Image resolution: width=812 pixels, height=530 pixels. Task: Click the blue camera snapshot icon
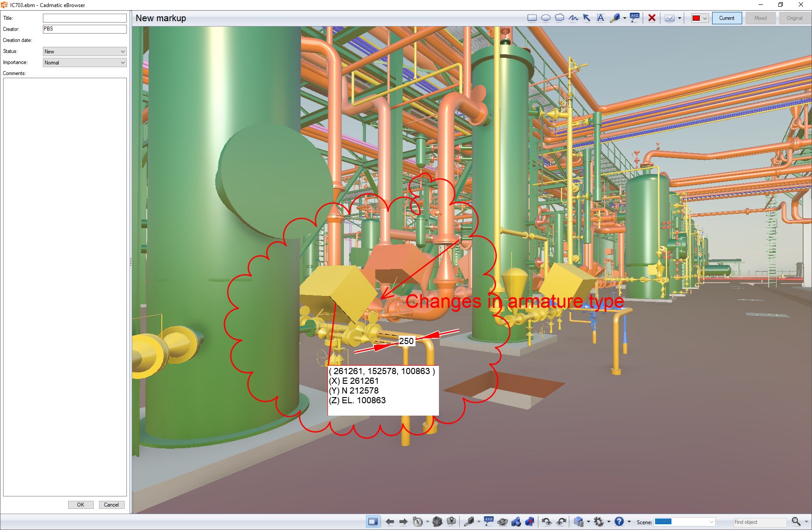(x=516, y=522)
